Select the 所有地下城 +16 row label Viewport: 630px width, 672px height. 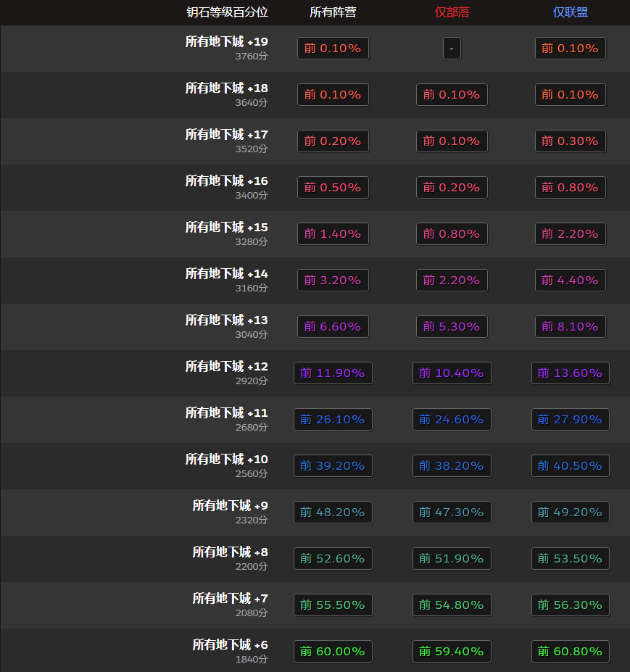pos(226,181)
